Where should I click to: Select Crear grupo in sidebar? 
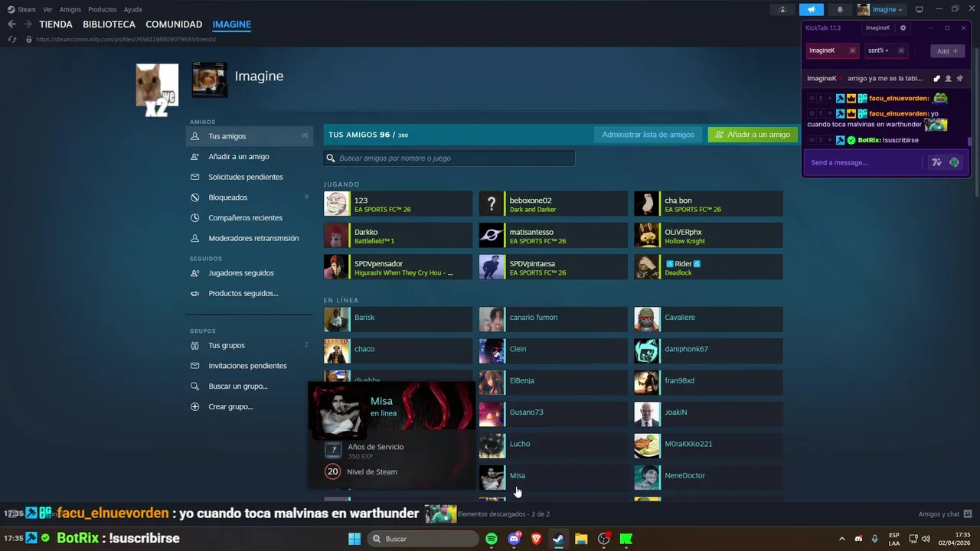(250, 406)
